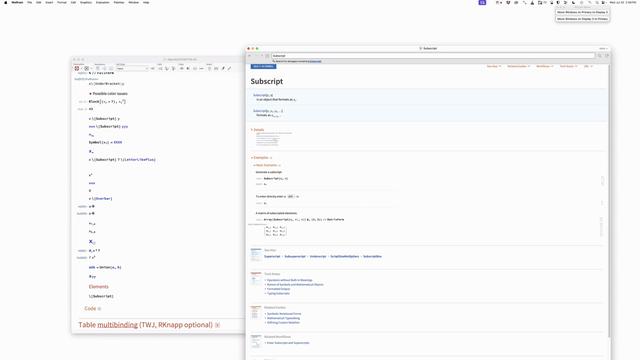Click the Elements heading in the notebook
The width and height of the screenshot is (640, 360).
99,287
